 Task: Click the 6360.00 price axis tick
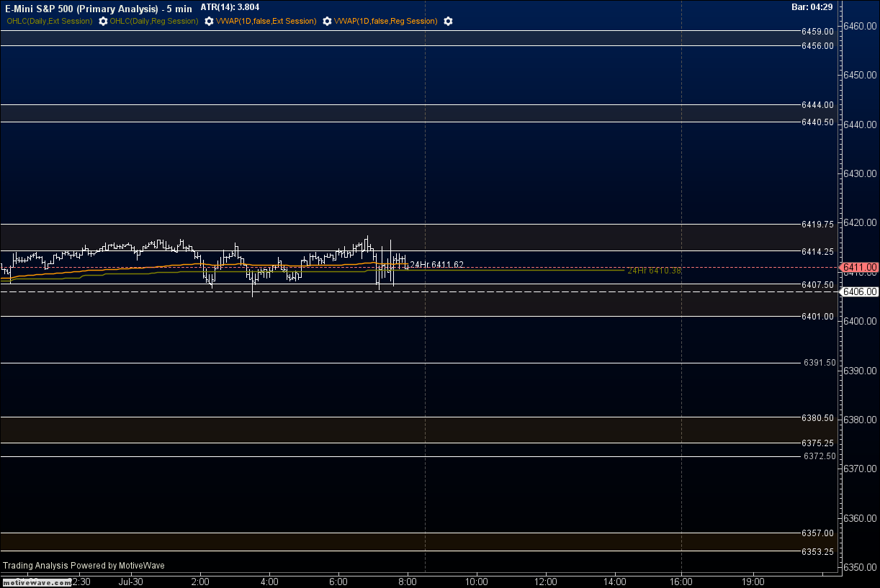coord(861,518)
